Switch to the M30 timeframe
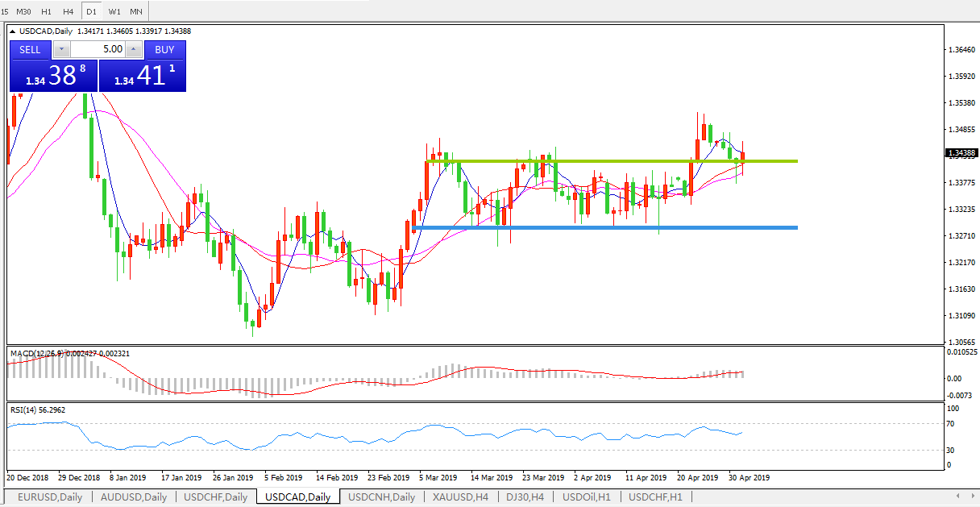The height and width of the screenshot is (507, 980). point(24,11)
